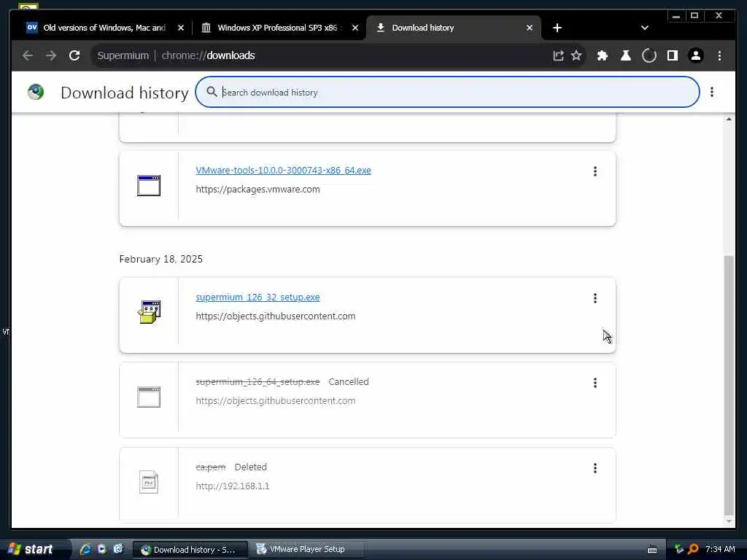Open more options for deleted ca.pem

coord(595,468)
